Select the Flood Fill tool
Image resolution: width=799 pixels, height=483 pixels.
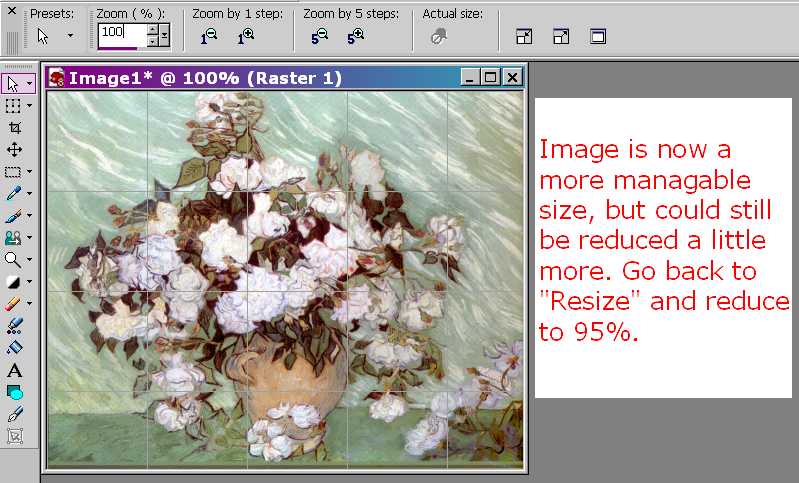14,347
